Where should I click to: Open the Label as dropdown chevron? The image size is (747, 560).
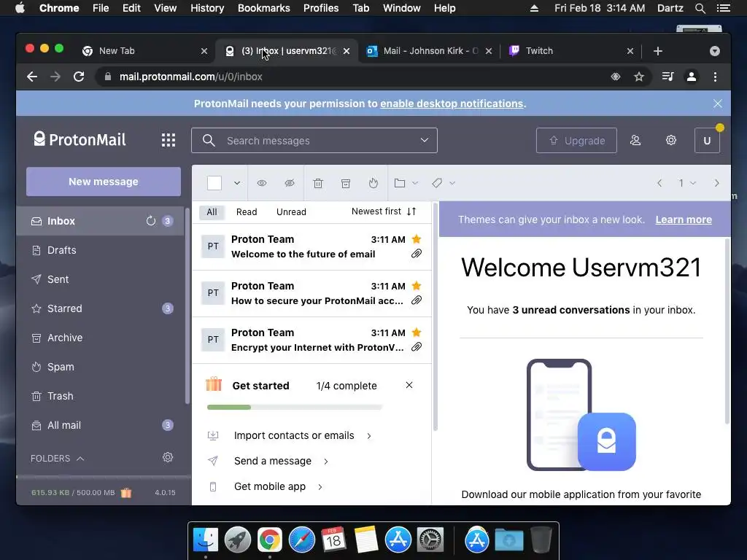(452, 183)
